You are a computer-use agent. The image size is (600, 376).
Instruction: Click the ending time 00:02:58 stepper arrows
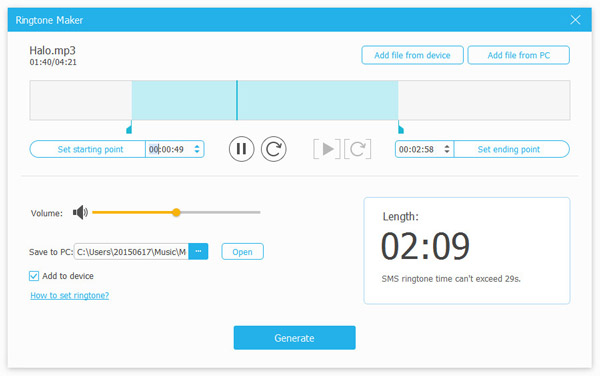coord(447,149)
